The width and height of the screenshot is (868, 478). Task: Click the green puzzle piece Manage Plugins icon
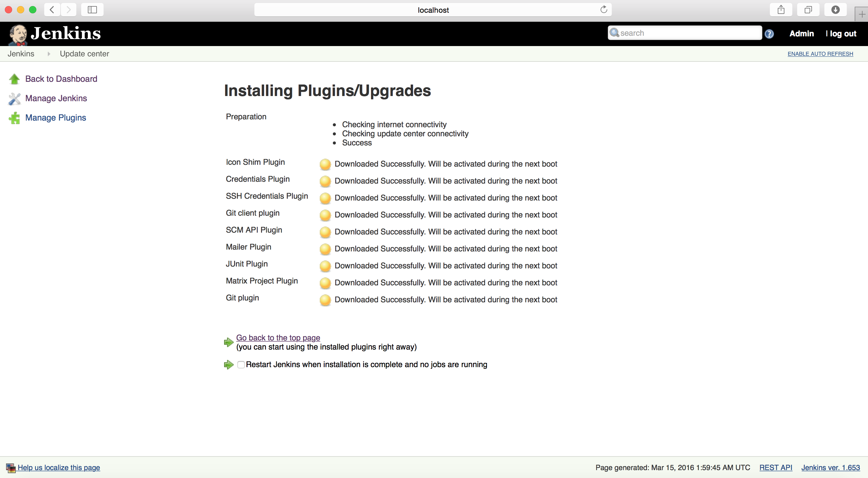(x=14, y=118)
